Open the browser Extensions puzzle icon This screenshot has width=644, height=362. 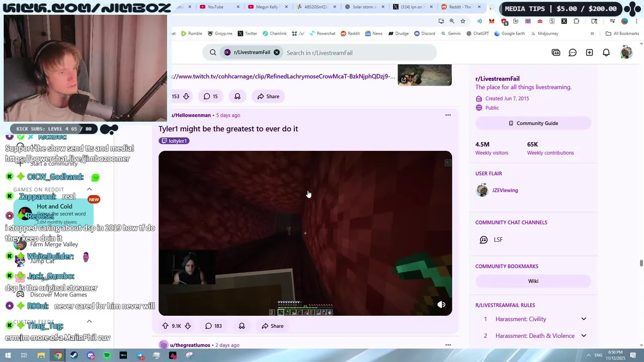coord(576,21)
